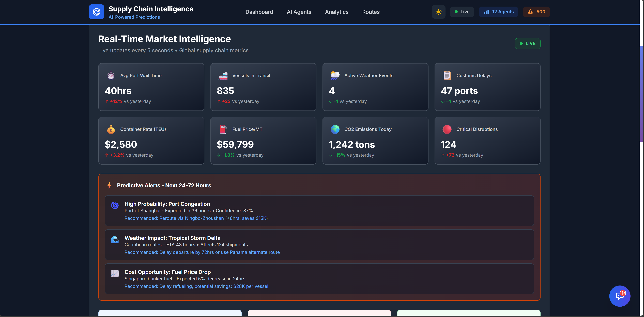Click the 12 Agents status button
The width and height of the screenshot is (644, 317).
coord(498,12)
